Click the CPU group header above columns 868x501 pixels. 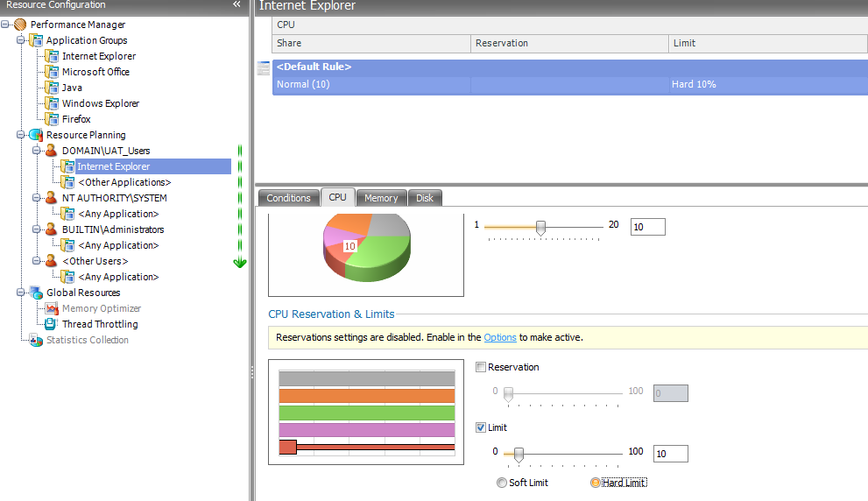point(570,25)
